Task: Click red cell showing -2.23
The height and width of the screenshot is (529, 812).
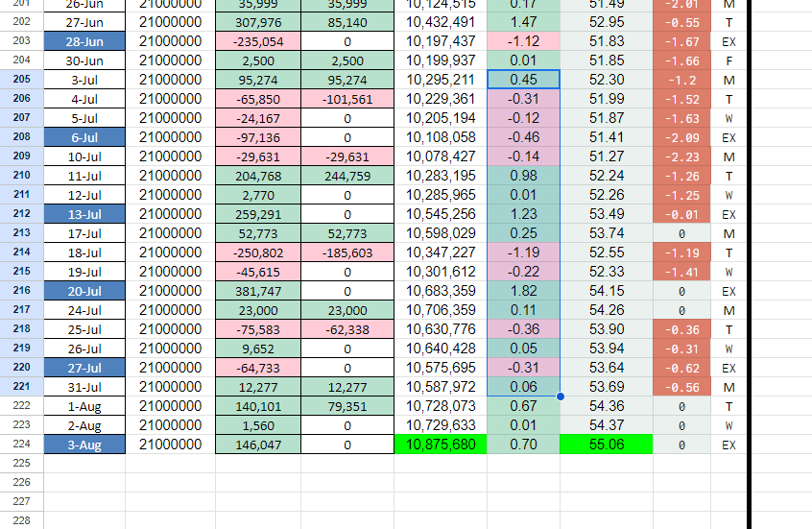Action: pos(681,156)
